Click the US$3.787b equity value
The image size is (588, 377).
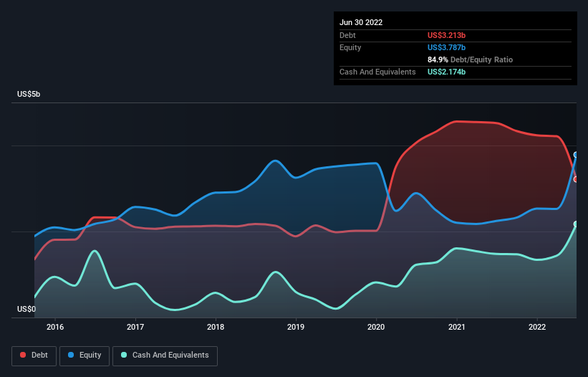click(446, 47)
